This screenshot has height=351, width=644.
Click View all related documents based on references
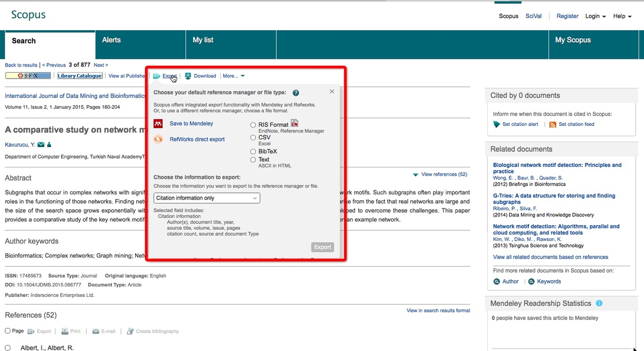(551, 257)
